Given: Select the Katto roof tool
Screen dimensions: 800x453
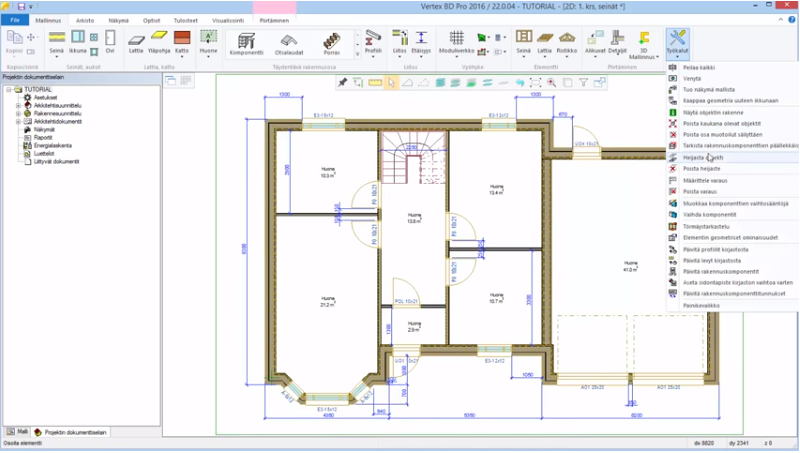Looking at the screenshot, I should tap(182, 41).
